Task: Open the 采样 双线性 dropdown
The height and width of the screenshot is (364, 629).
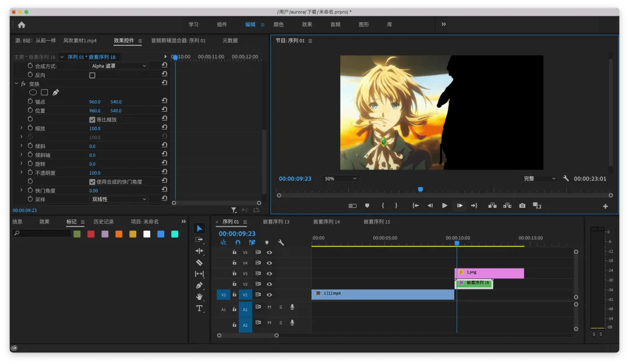Action: point(119,199)
